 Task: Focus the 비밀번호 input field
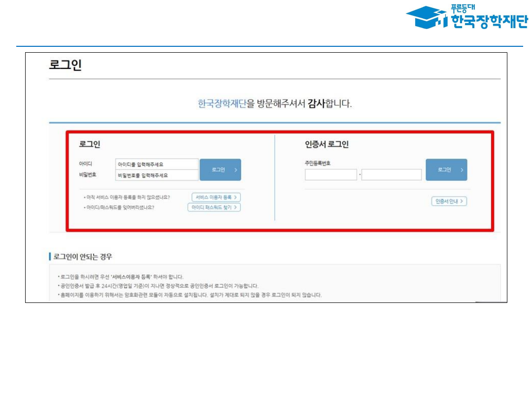[x=157, y=175]
